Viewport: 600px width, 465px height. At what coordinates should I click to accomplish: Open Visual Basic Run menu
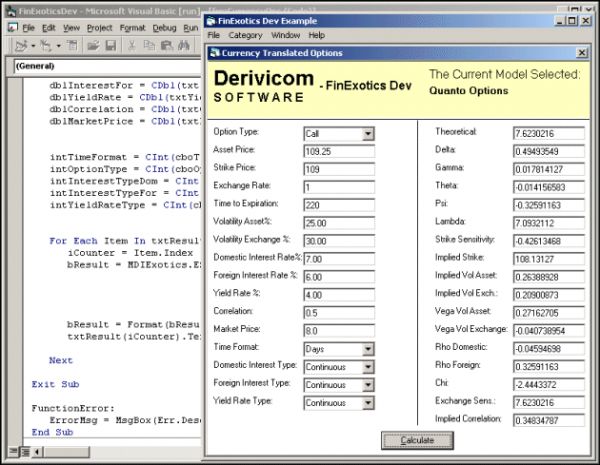(191, 28)
